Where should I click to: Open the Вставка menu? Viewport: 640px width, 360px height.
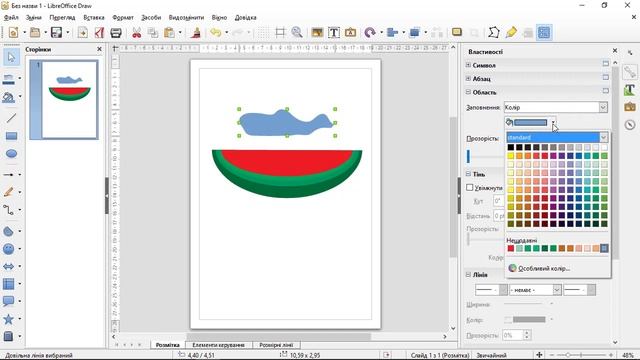pos(94,18)
